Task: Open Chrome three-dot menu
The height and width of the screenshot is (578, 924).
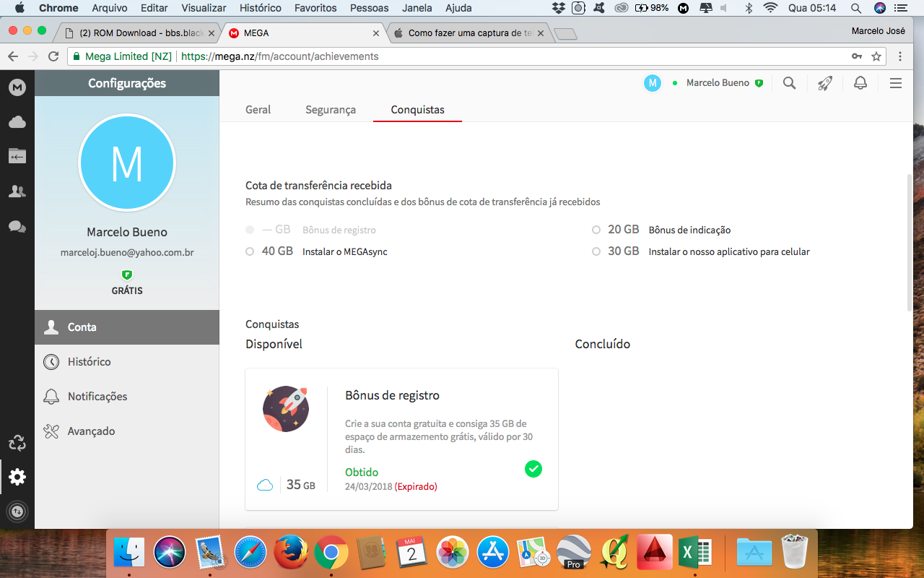Action: (x=900, y=56)
